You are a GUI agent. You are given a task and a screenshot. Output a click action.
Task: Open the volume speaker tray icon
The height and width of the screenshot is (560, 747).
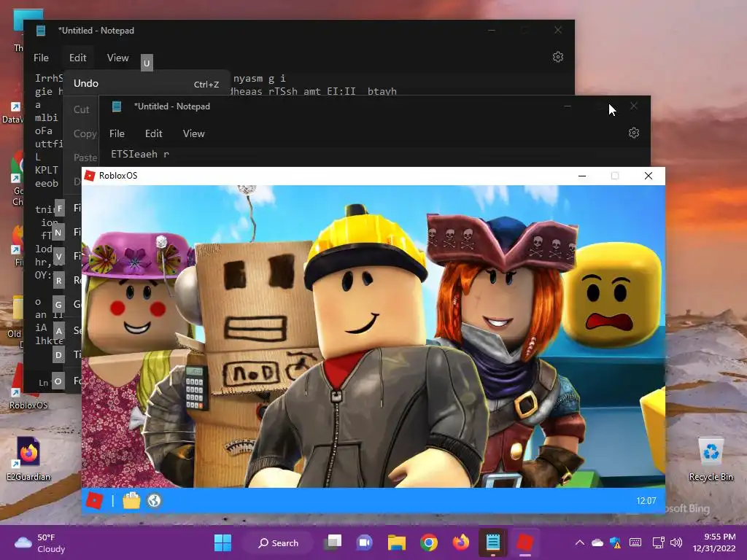pos(676,542)
